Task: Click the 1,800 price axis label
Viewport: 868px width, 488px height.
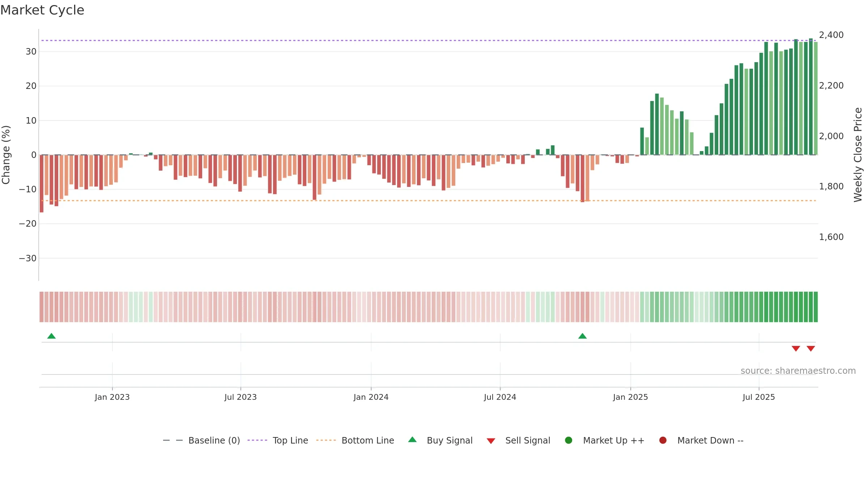Action: pos(831,187)
